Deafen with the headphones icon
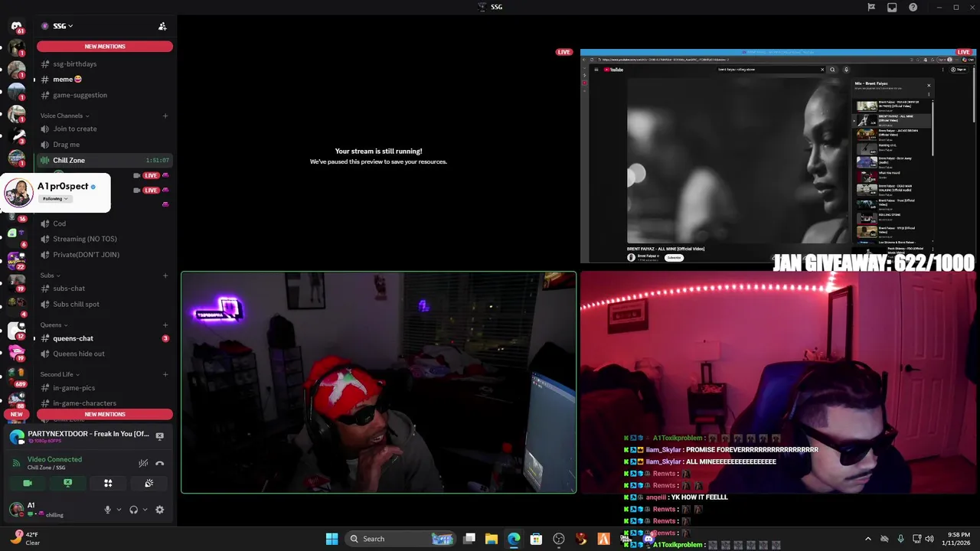 pyautogui.click(x=133, y=510)
